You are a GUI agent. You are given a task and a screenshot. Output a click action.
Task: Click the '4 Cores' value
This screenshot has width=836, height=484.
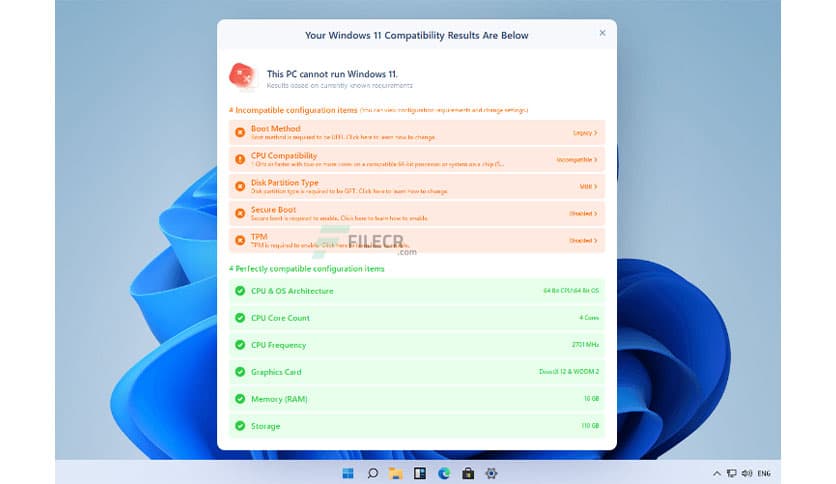pyautogui.click(x=589, y=318)
